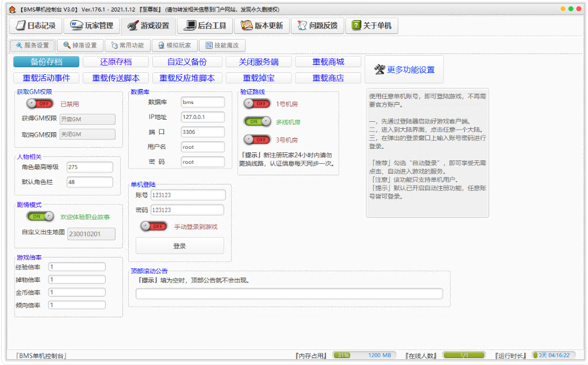Open the 日志记录 tab
This screenshot has width=588, height=365.
coord(36,25)
